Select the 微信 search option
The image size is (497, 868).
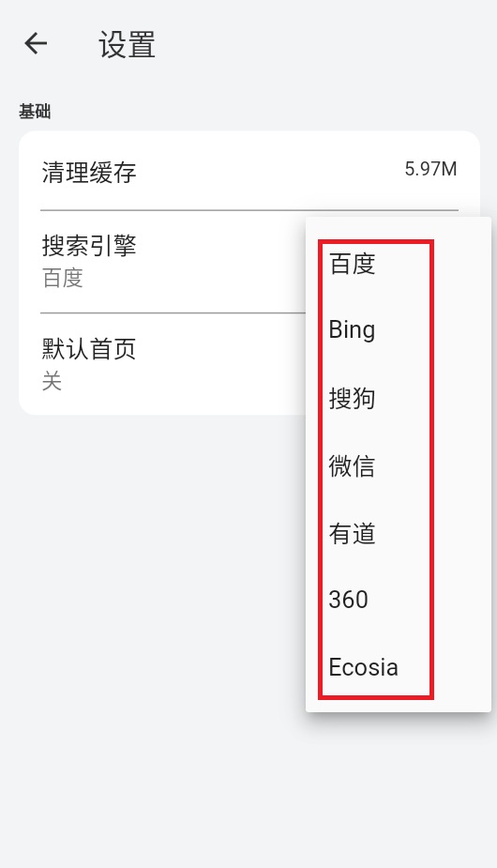(x=352, y=465)
